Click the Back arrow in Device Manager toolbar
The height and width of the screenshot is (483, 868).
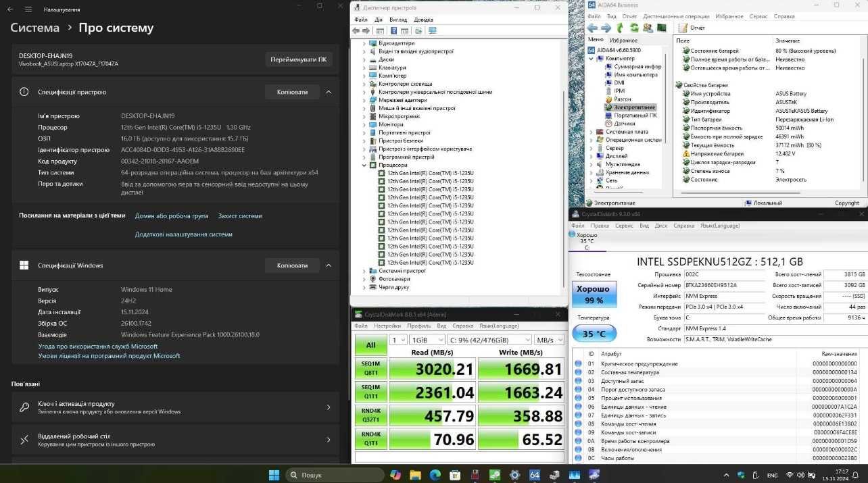[x=357, y=30]
